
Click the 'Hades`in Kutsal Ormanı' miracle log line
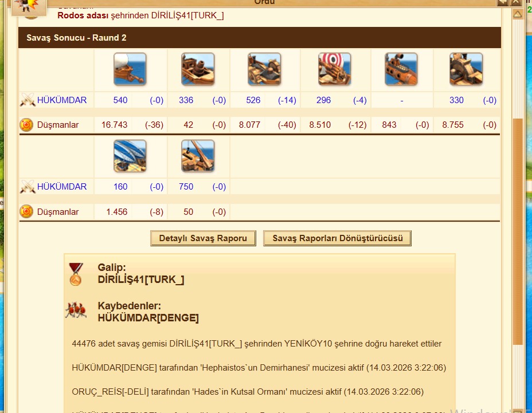click(248, 392)
